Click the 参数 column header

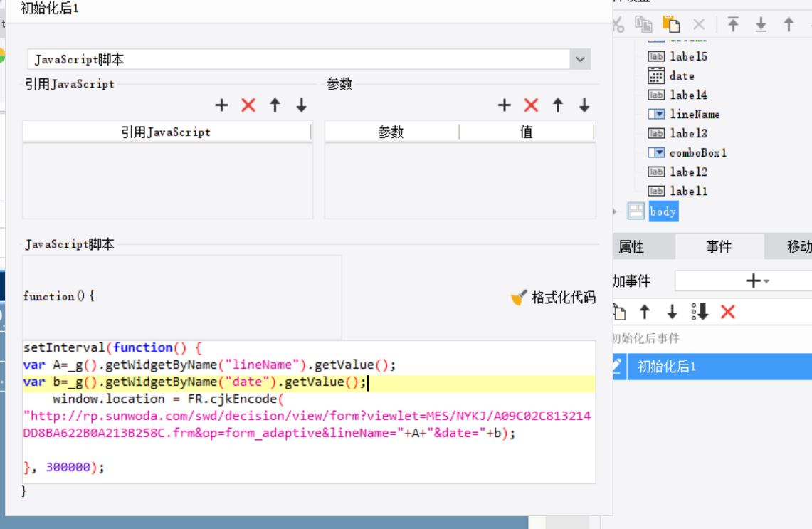(391, 132)
